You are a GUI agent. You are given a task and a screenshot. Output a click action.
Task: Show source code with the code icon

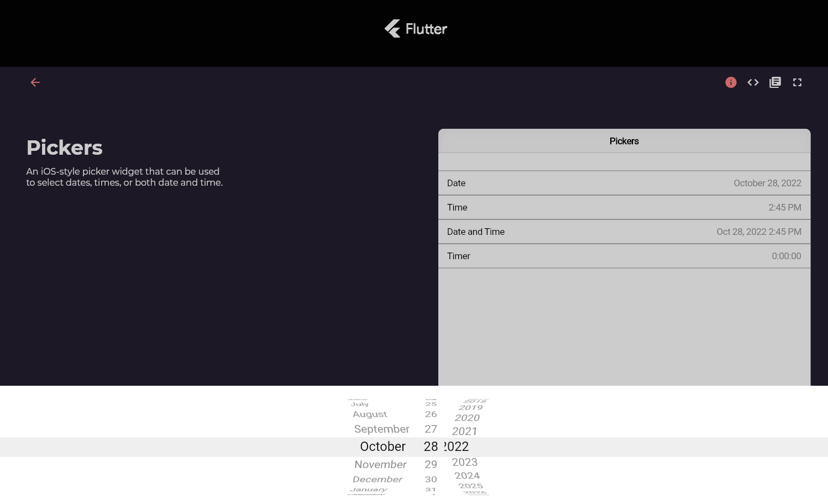[x=753, y=82]
